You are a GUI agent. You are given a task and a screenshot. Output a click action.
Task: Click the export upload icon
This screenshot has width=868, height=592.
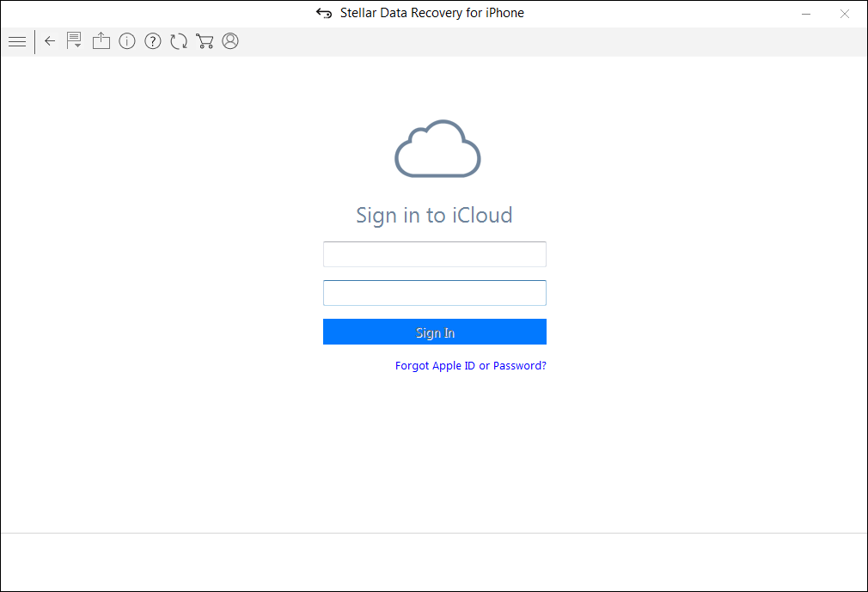pos(101,41)
